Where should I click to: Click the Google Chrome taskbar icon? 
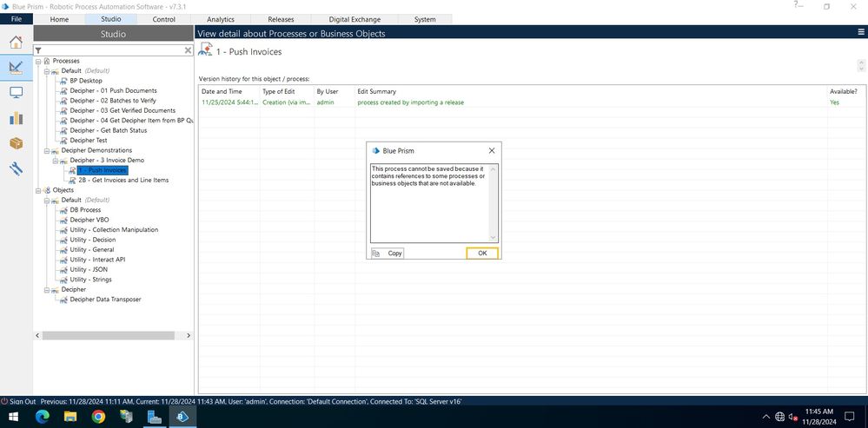point(98,418)
